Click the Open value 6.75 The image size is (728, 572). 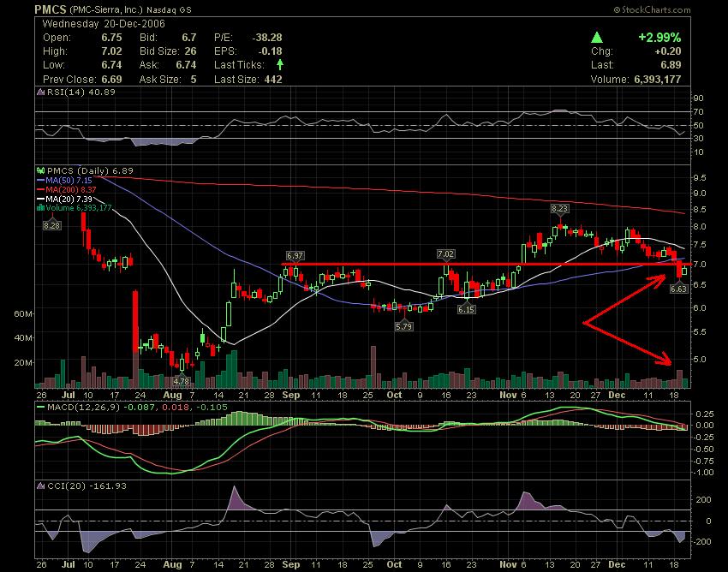point(112,38)
